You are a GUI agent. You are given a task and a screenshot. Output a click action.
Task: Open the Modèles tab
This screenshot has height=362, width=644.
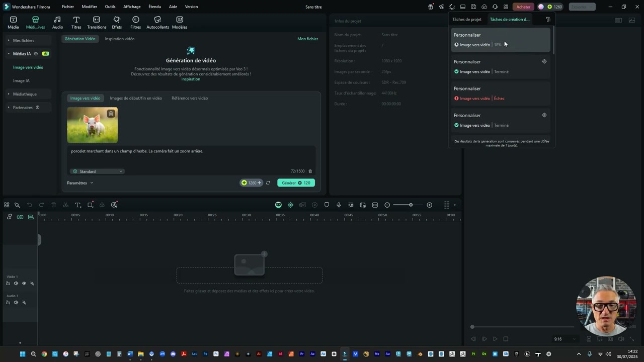tap(180, 23)
